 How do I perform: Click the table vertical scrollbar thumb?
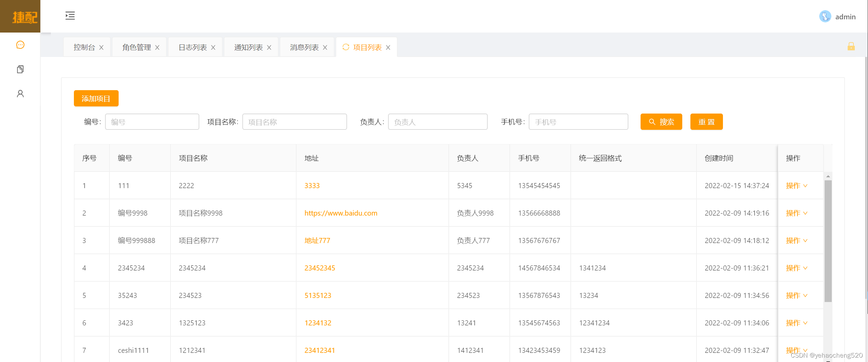828,241
